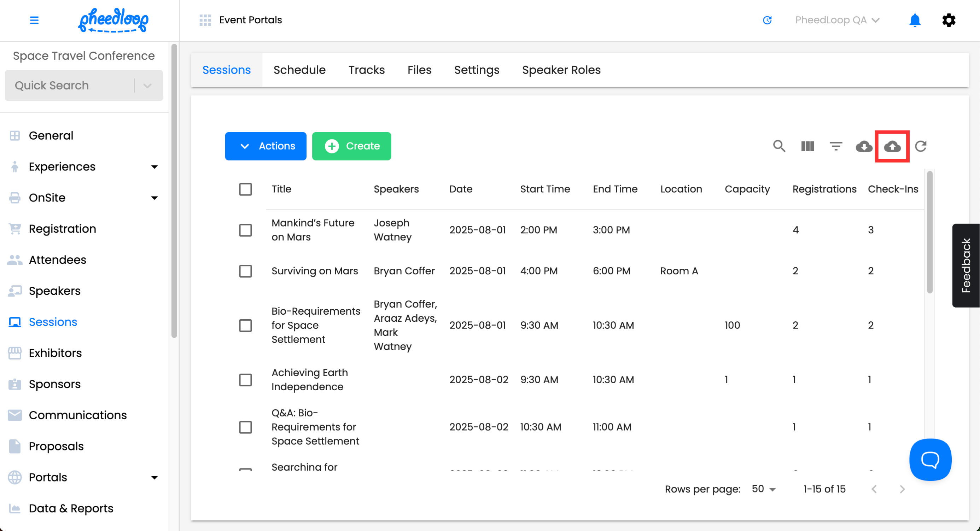Click the sidebar vertical scrollbar

pyautogui.click(x=174, y=191)
